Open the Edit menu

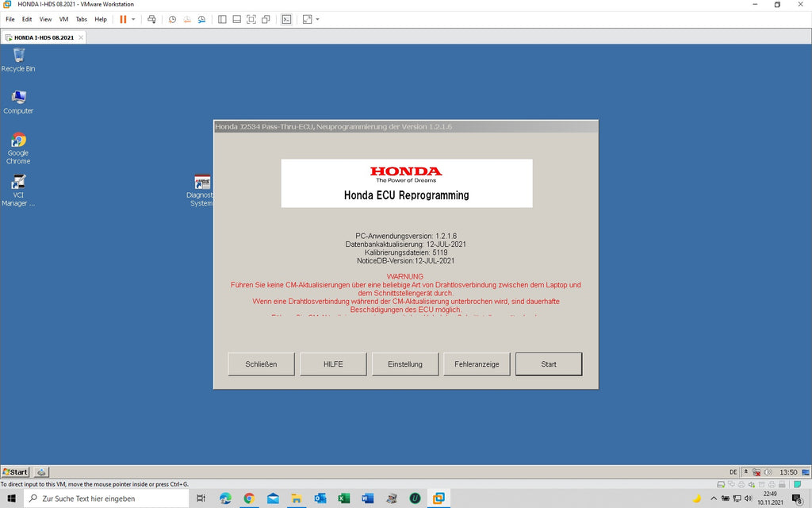[x=27, y=19]
